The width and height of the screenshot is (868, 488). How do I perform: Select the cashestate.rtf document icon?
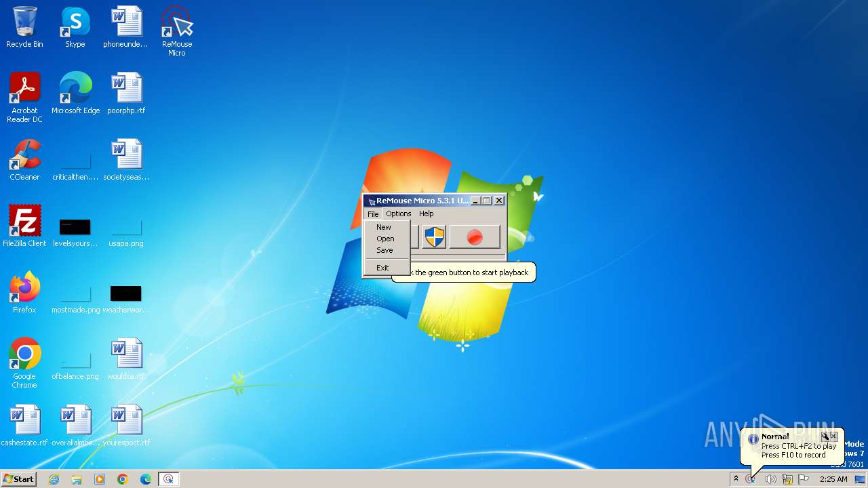click(24, 426)
